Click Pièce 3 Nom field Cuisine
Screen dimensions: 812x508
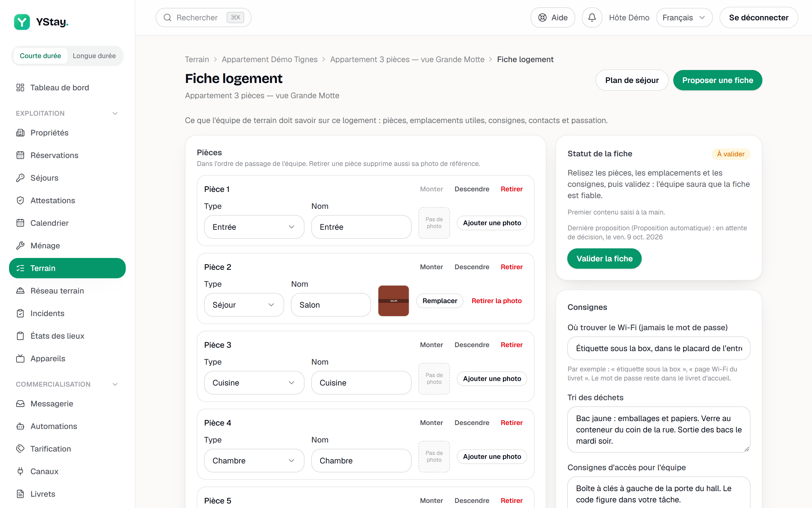tap(361, 383)
